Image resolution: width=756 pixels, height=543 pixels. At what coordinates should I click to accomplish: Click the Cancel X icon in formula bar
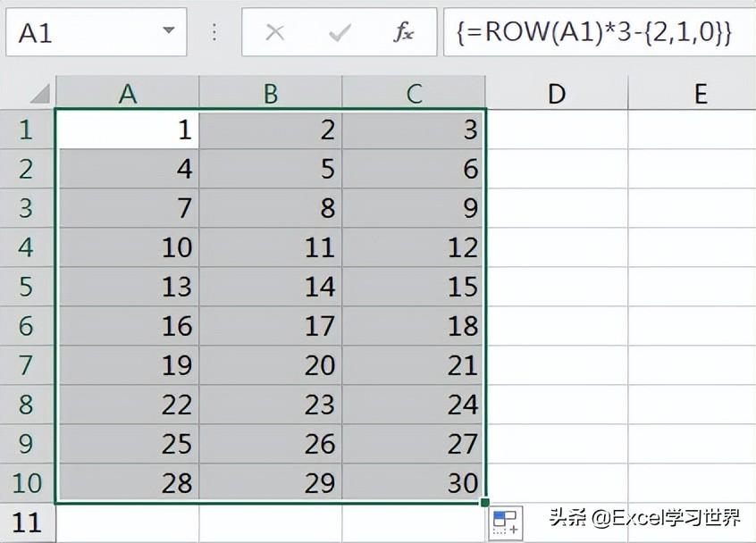coord(275,33)
